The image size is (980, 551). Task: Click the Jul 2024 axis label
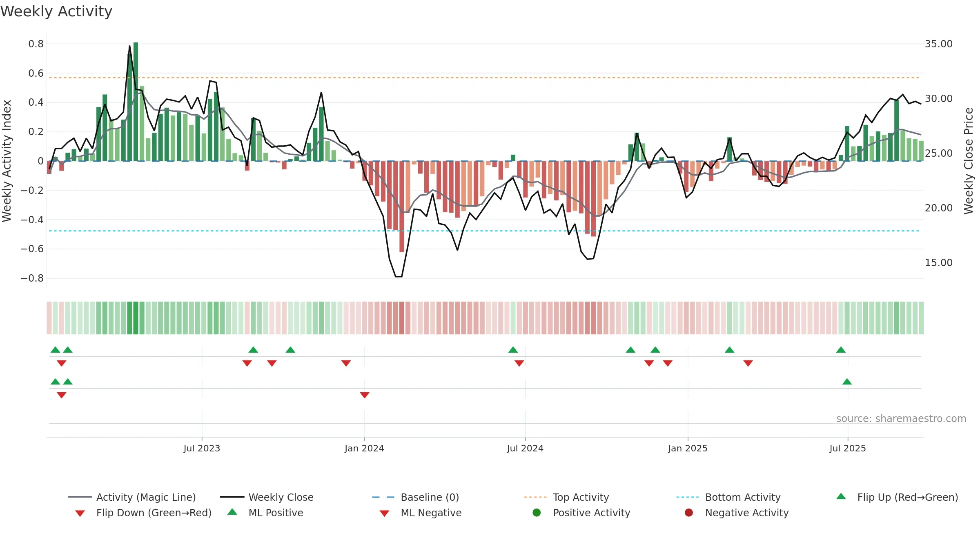tap(525, 449)
